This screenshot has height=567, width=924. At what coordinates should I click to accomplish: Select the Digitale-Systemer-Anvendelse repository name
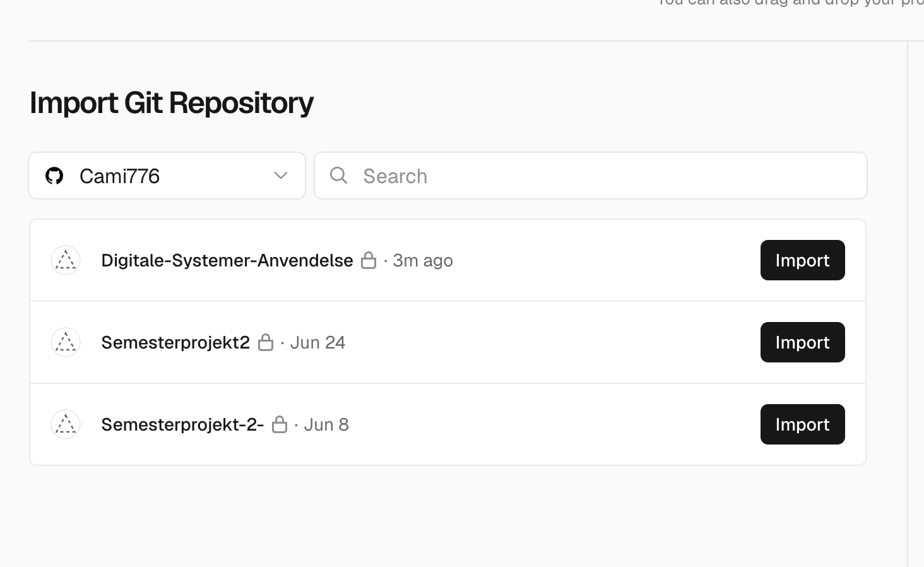point(227,260)
